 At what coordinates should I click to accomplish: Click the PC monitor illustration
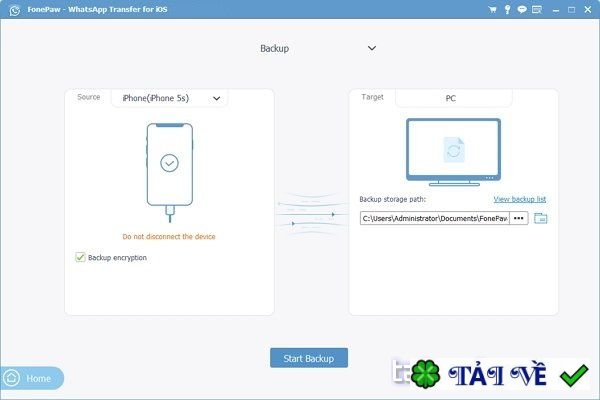pyautogui.click(x=453, y=152)
